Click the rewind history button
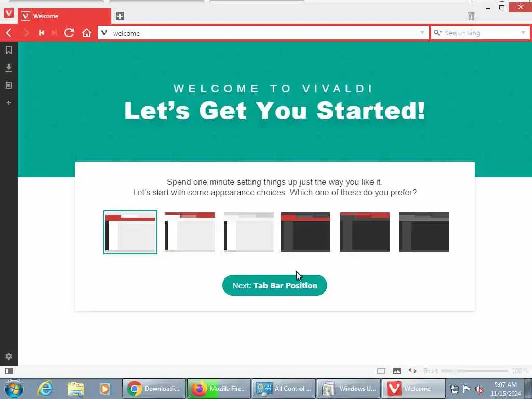Image resolution: width=532 pixels, height=399 pixels. tap(42, 33)
